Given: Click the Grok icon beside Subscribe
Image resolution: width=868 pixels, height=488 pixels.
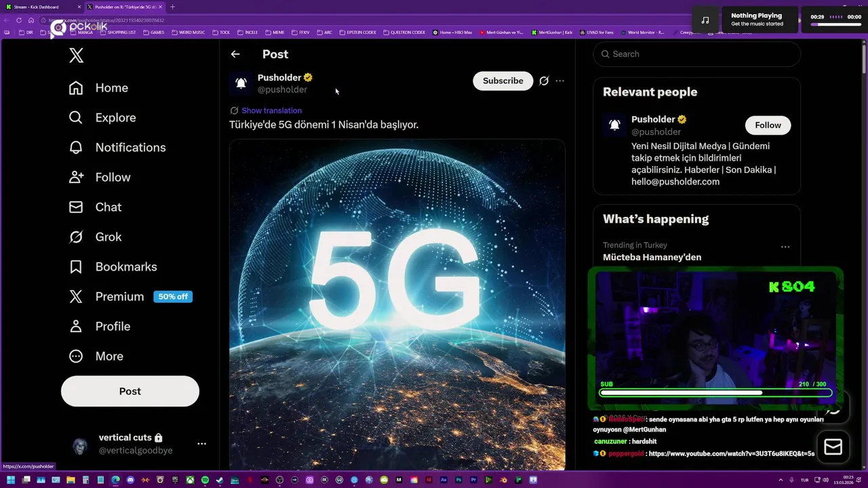Looking at the screenshot, I should point(544,81).
